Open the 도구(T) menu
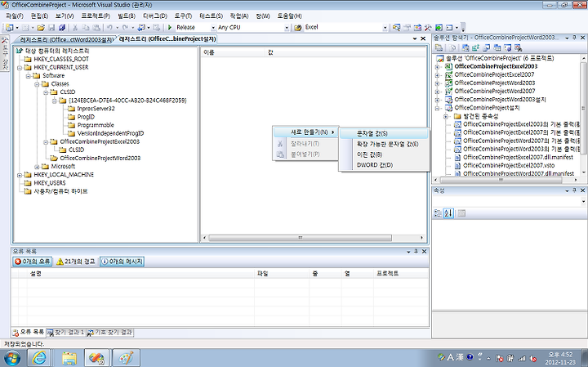 183,16
